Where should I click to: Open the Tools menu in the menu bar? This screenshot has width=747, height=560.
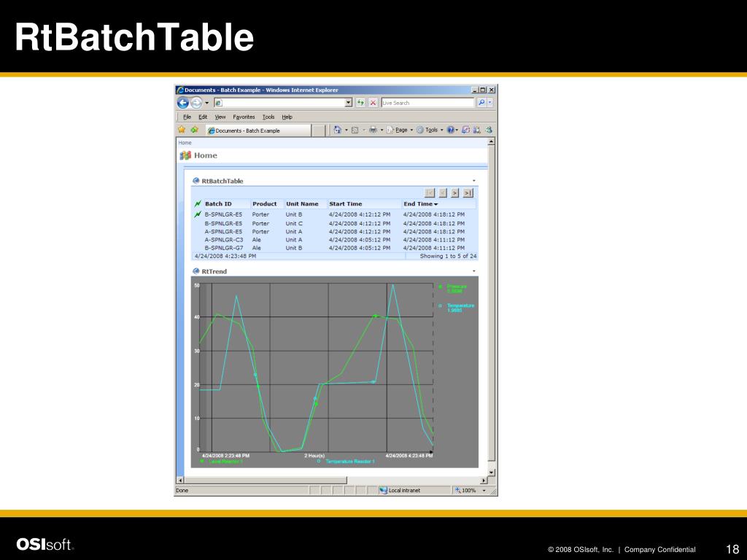(x=268, y=117)
